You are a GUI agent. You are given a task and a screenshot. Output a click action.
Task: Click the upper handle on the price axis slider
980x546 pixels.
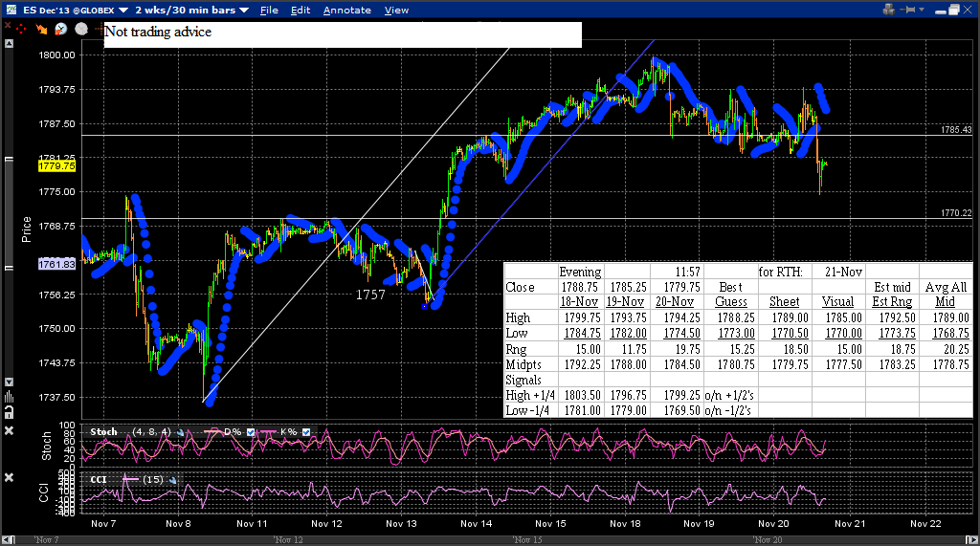coord(9,160)
